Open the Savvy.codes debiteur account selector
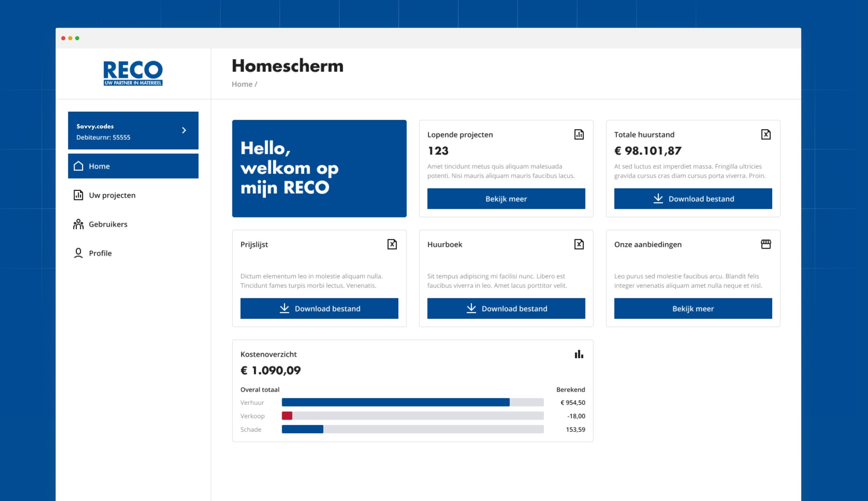Image resolution: width=868 pixels, height=501 pixels. [x=133, y=130]
